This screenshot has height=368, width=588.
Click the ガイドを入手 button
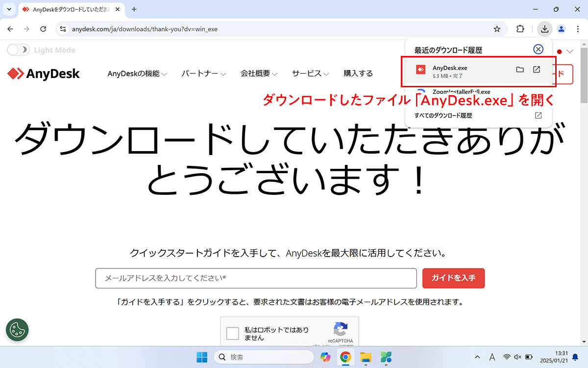453,278
